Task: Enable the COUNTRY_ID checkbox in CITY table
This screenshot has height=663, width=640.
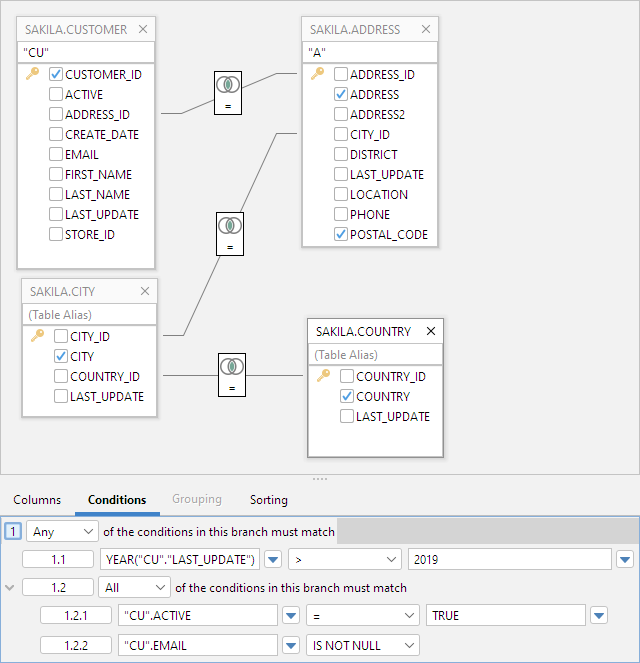Action: 61,376
